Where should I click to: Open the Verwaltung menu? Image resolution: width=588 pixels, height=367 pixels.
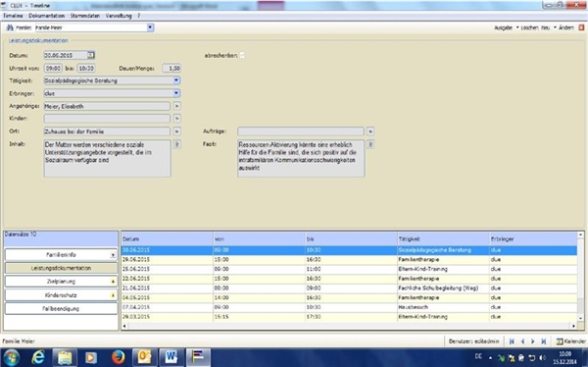(x=119, y=16)
